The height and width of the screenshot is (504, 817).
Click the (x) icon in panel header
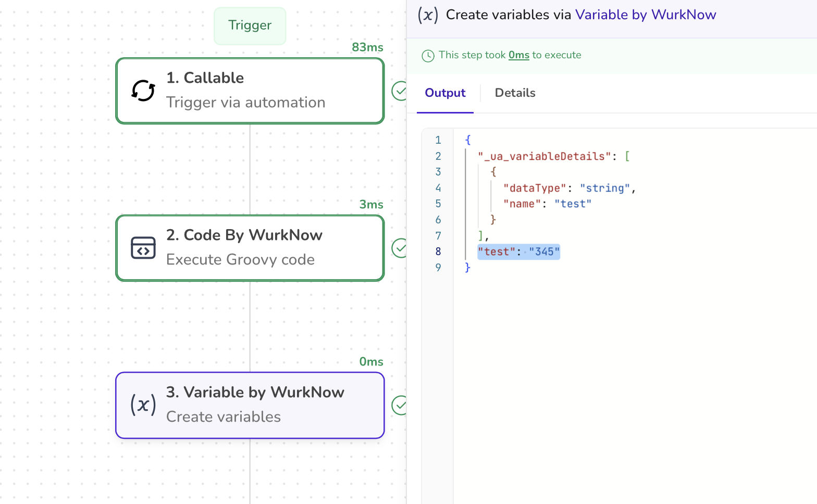pos(428,15)
